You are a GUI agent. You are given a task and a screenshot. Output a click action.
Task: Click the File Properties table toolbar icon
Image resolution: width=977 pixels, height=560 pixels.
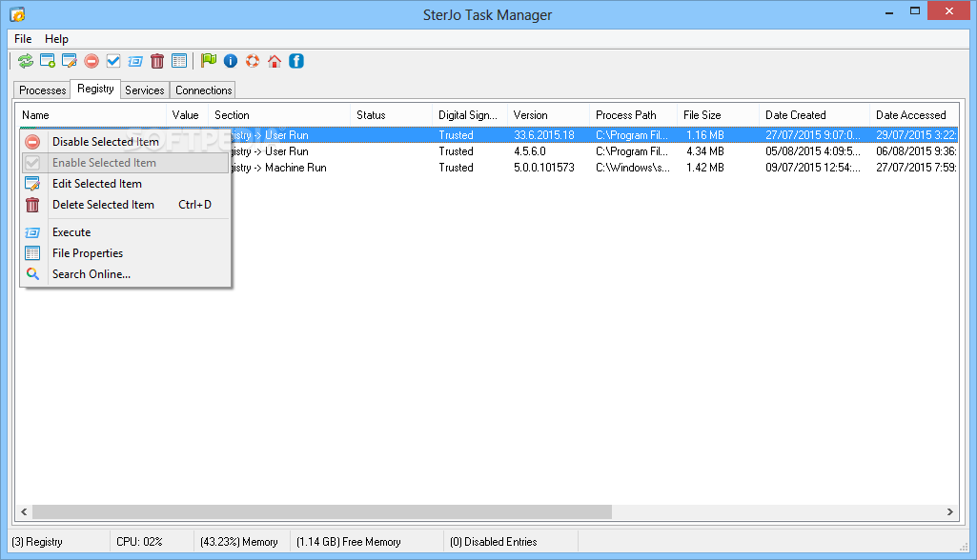tap(179, 61)
